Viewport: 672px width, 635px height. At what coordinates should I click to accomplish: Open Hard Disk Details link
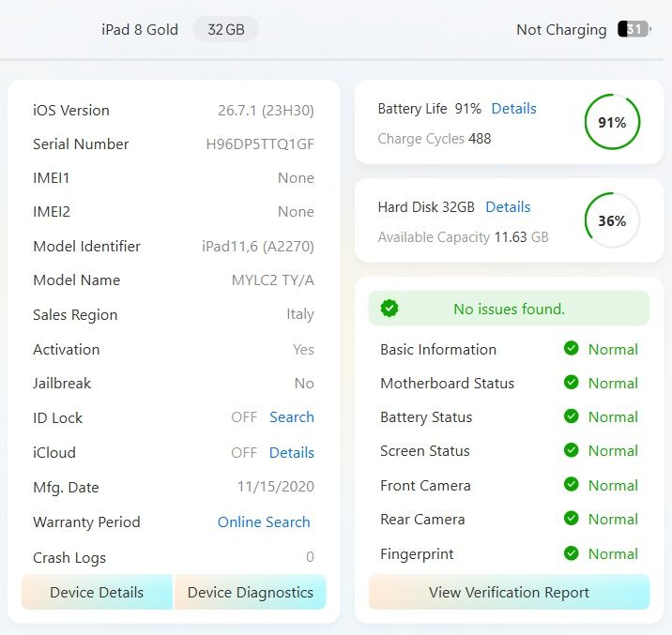(508, 206)
